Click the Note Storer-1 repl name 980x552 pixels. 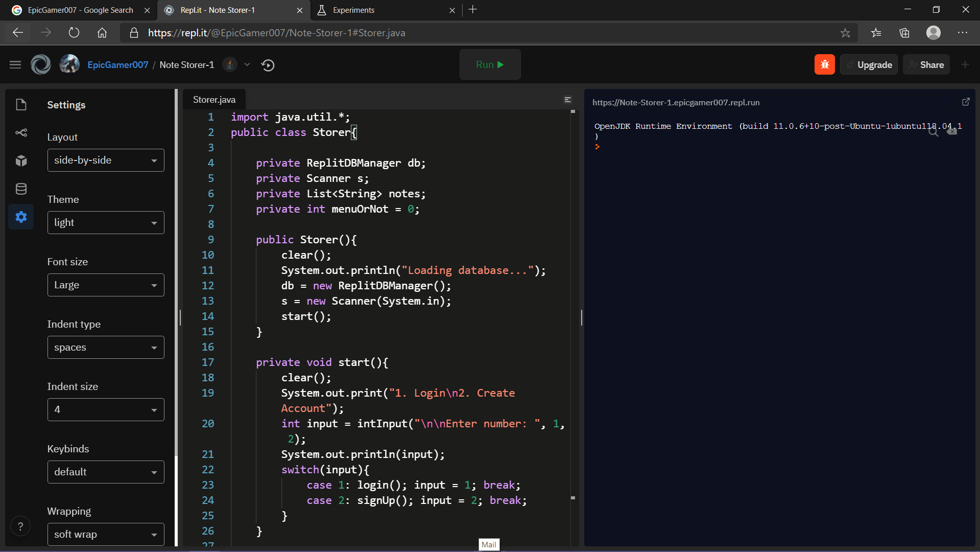point(187,65)
